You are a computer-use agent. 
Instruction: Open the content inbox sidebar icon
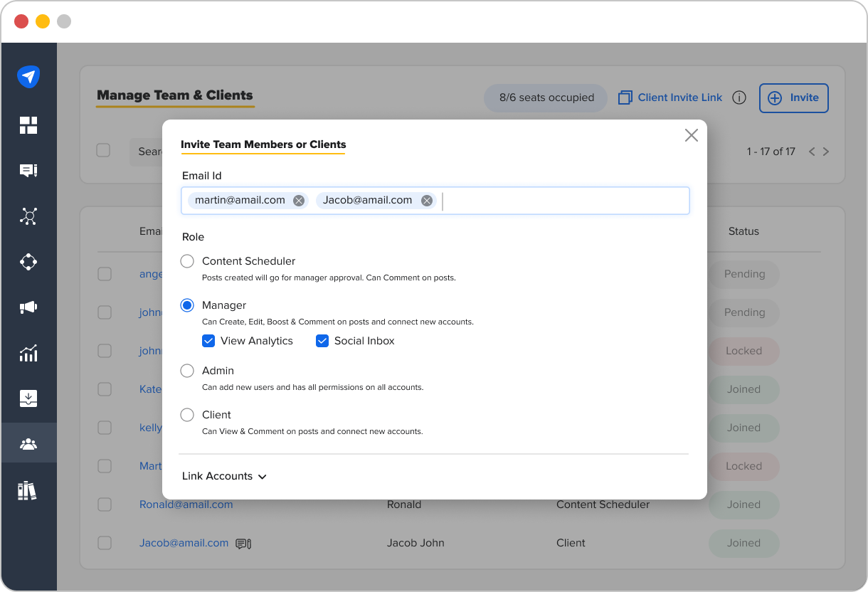(28, 398)
